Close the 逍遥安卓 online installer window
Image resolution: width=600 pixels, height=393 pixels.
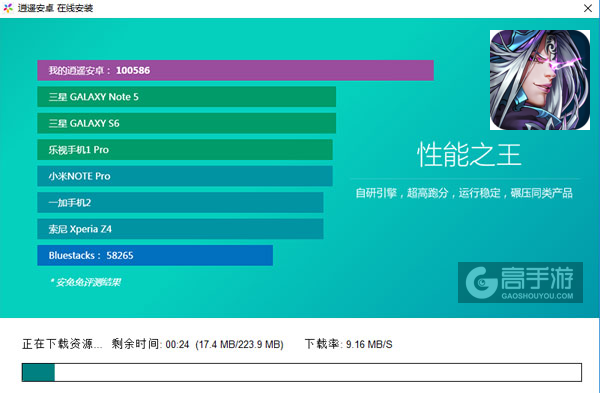click(x=588, y=8)
